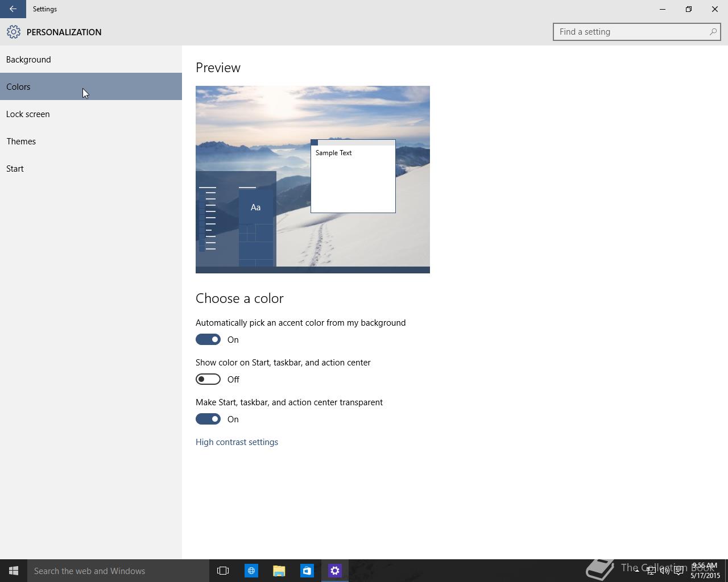Select the Settings gear on the taskbar

click(335, 571)
